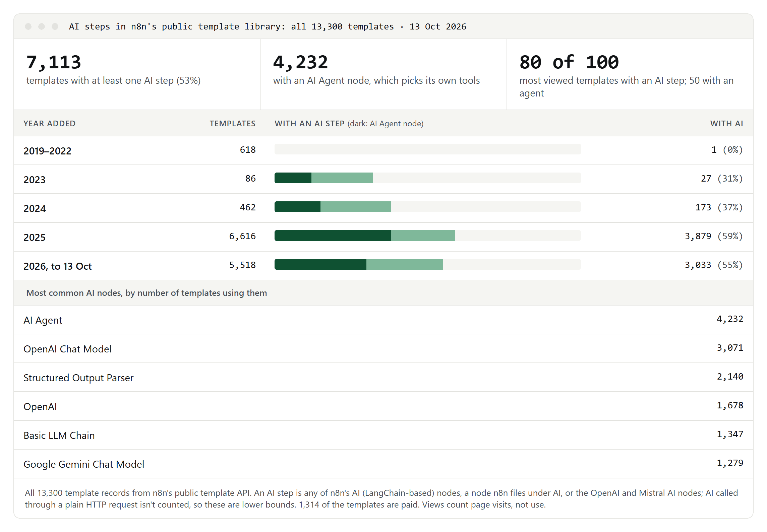
Task: Click the '2024' year row label
Action: [35, 209]
